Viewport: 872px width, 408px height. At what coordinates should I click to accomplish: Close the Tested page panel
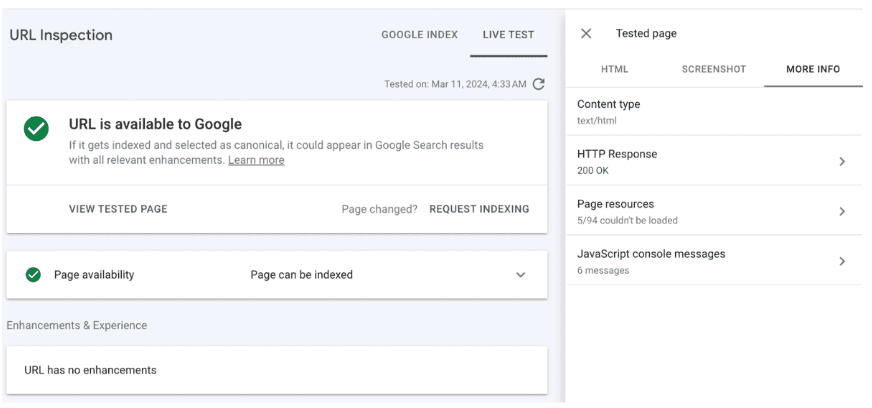point(586,33)
